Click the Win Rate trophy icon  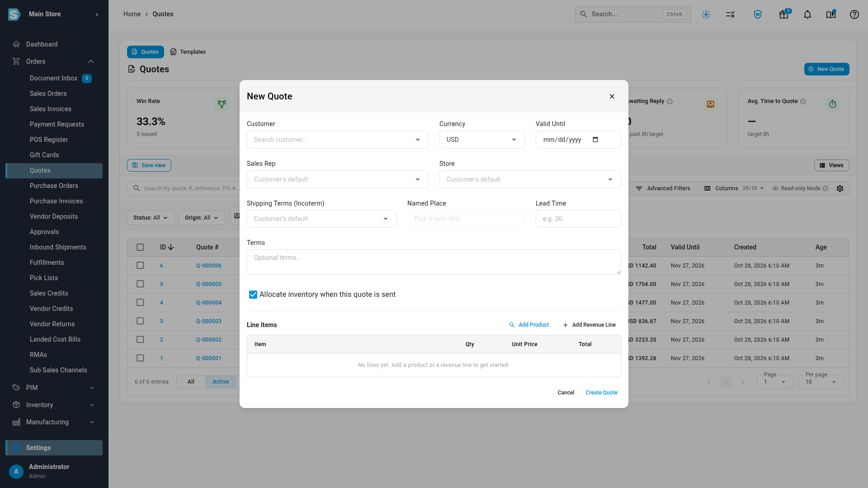tap(222, 104)
